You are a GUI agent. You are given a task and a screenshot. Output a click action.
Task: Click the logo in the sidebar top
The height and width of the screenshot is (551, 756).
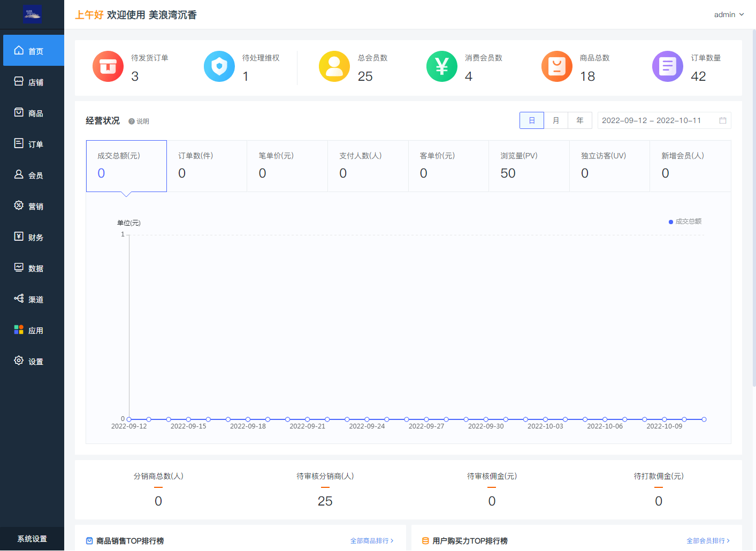[x=32, y=14]
